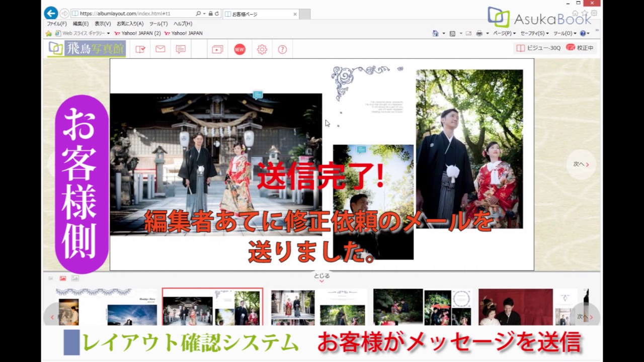
Task: Switch to the お客様ページ tab
Action: tap(261, 14)
